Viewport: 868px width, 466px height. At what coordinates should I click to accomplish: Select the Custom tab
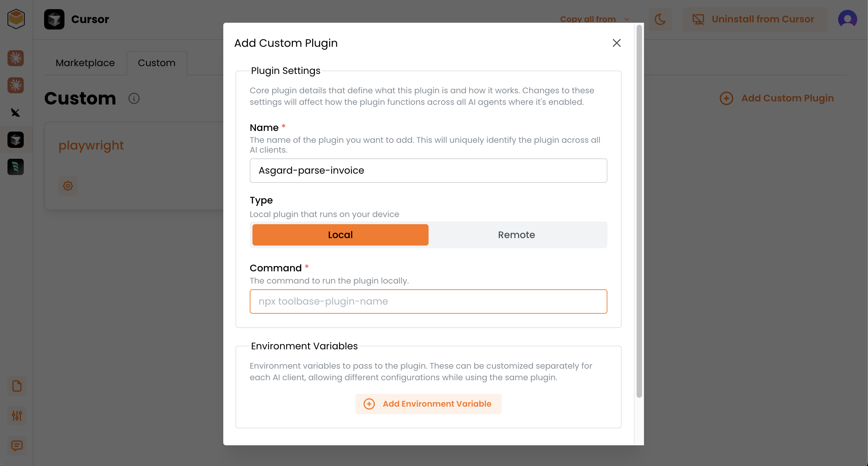[156, 63]
